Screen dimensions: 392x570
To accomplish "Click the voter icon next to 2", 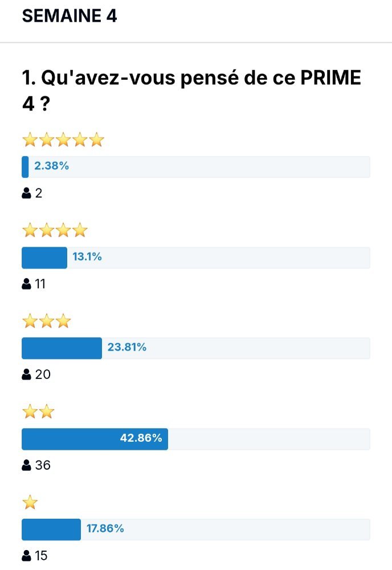I will [x=27, y=193].
